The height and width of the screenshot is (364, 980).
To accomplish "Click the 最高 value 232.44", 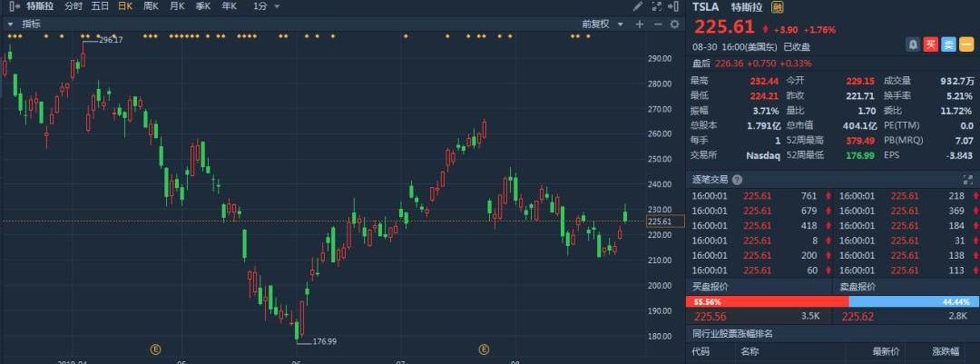I will [x=764, y=81].
